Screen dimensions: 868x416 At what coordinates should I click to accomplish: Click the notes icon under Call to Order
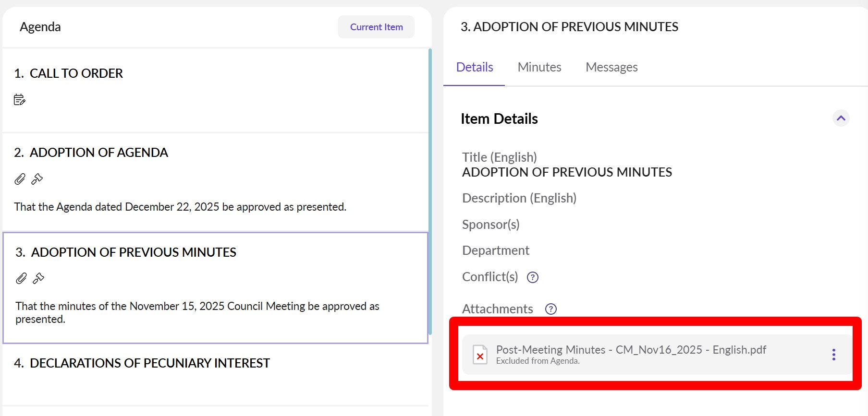pos(19,100)
